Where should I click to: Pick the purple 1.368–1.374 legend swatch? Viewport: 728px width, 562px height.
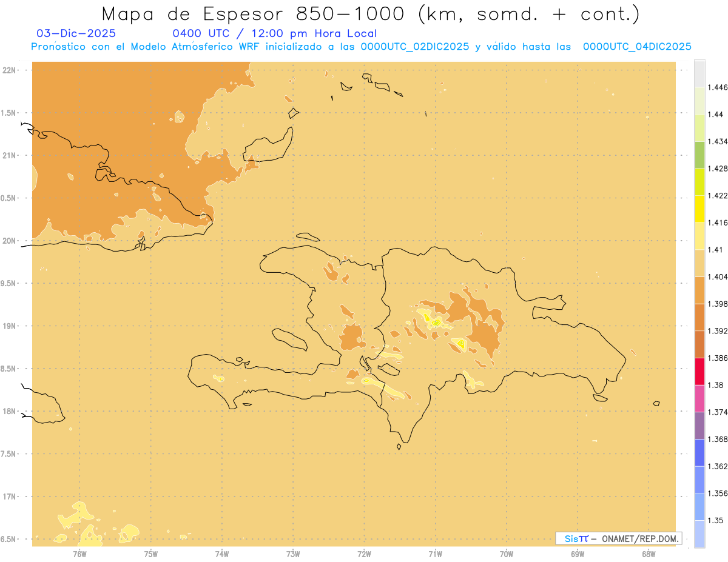click(699, 425)
